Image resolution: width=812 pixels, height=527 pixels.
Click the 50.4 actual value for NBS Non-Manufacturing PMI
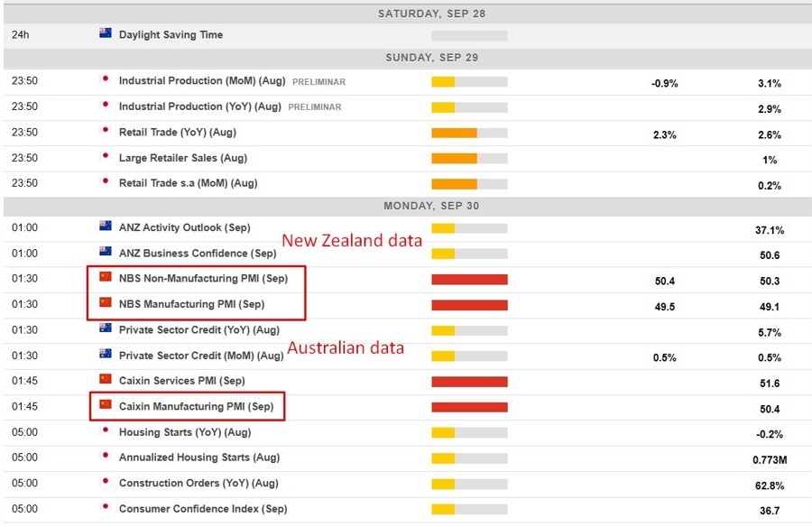[x=664, y=282]
